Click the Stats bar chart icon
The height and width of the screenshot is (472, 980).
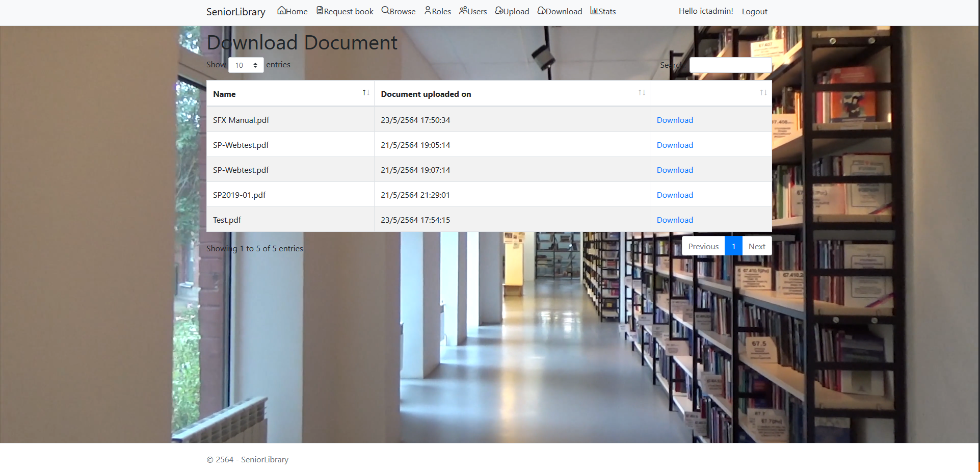click(594, 11)
